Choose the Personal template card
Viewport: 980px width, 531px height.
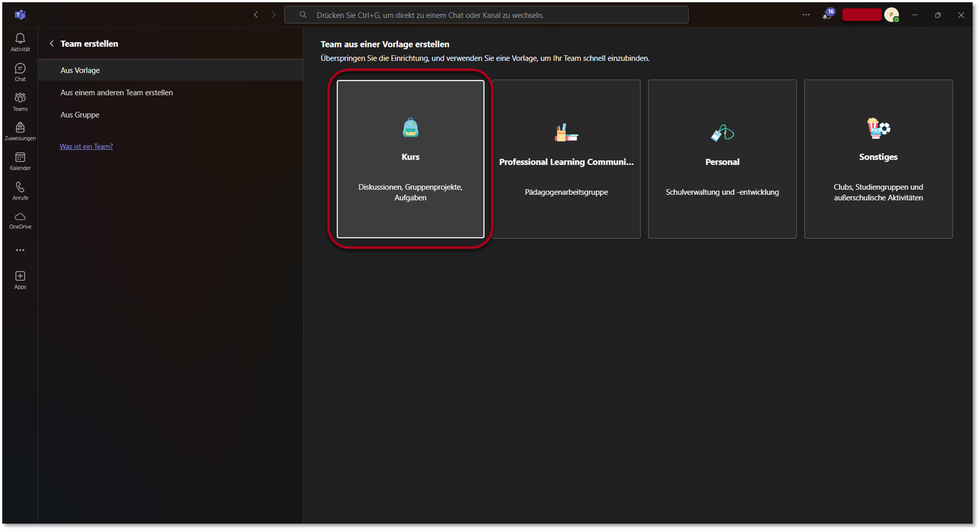click(722, 159)
